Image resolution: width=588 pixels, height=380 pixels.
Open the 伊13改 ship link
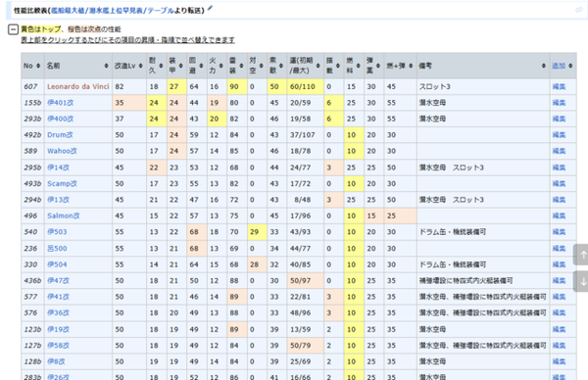pos(58,200)
